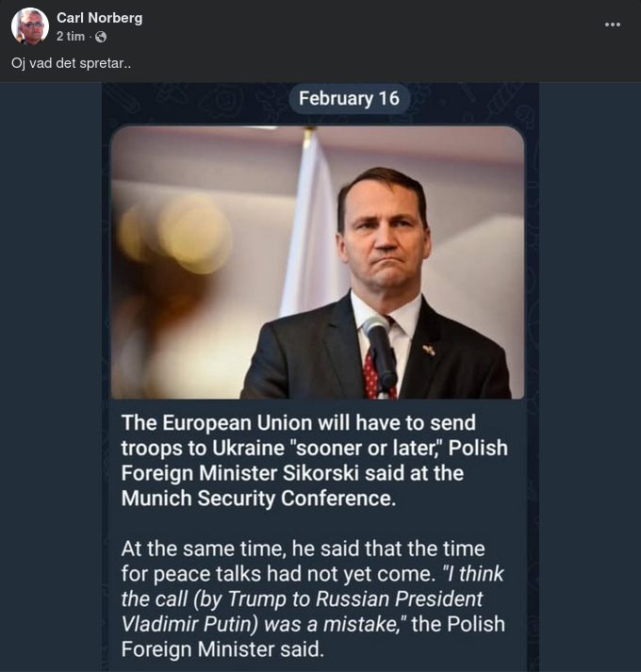Click the post text "Oj vad det spretar.."
Screen dimensions: 641x672
(71, 63)
